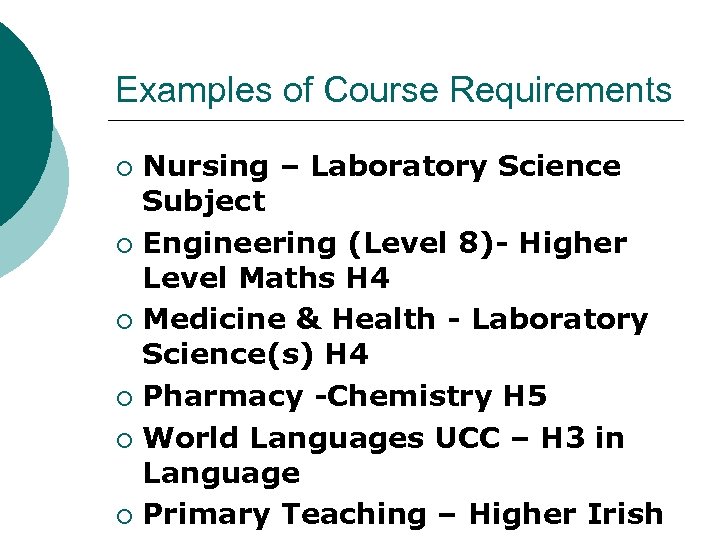Image resolution: width=720 pixels, height=540 pixels.
Task: Select the word Subject under Nursing
Action: [204, 201]
